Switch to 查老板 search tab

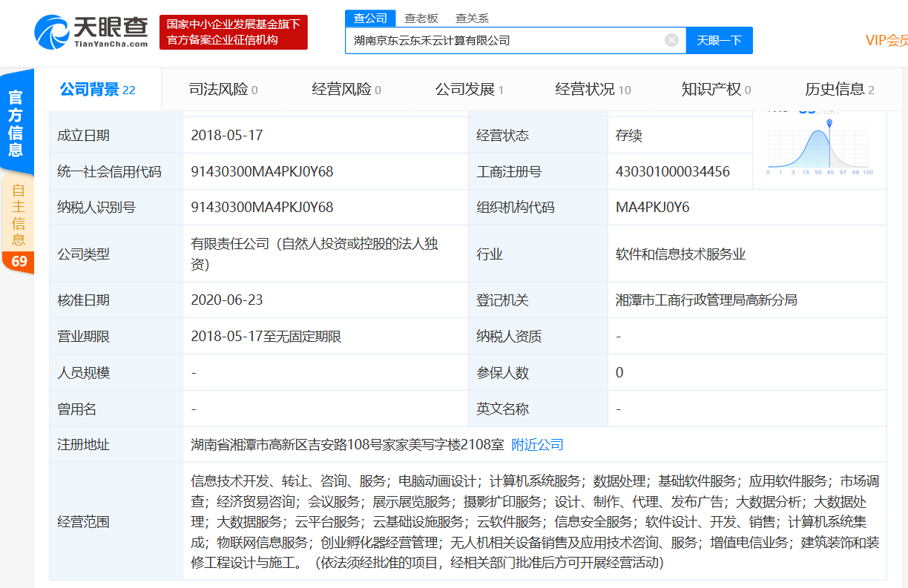pos(421,19)
